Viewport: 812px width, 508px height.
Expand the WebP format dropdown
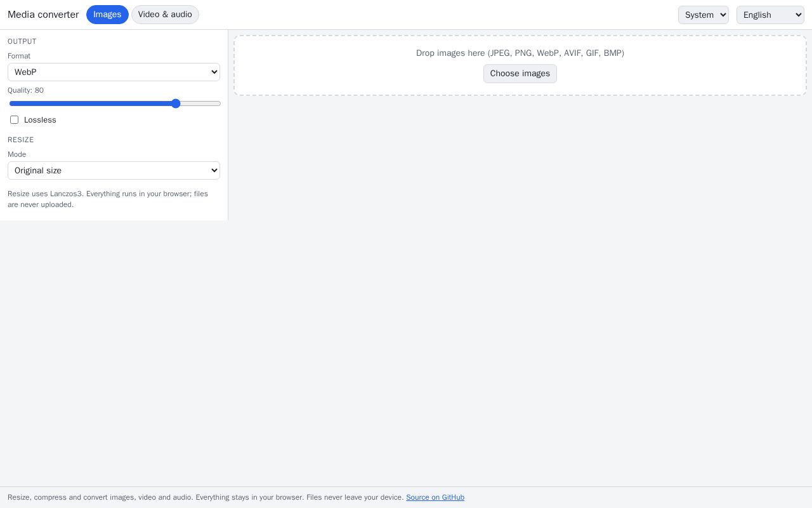coord(114,72)
